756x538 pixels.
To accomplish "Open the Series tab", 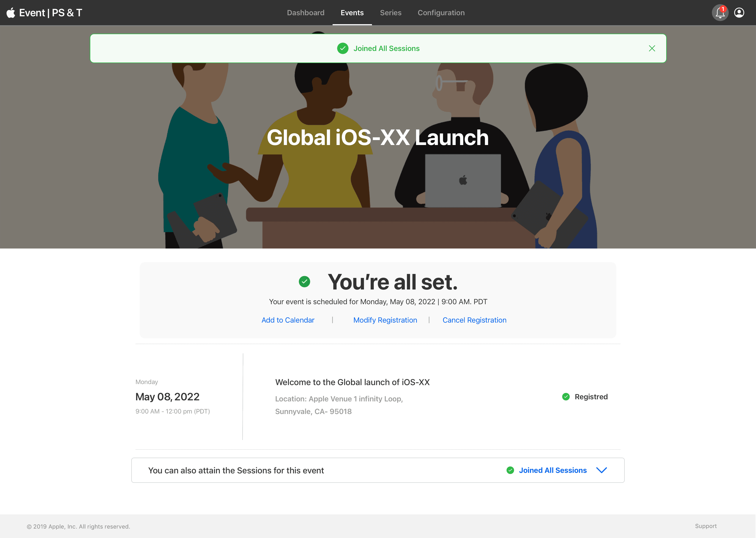I will click(x=391, y=13).
